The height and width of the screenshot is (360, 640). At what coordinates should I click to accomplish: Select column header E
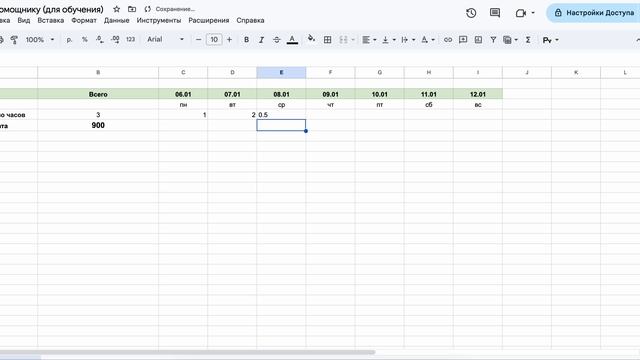point(281,72)
